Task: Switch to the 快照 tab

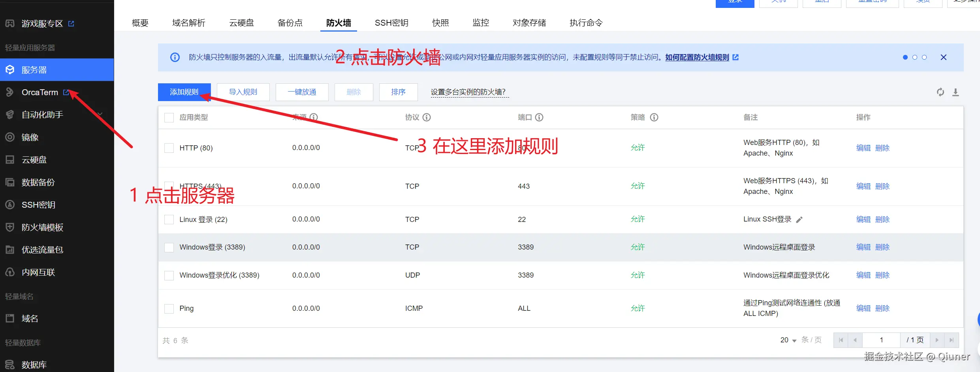Action: 440,23
